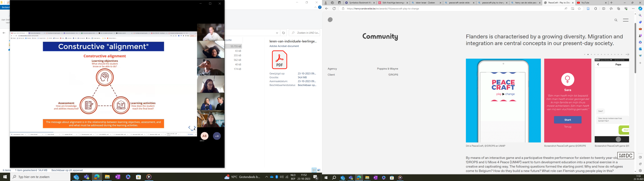Screen dimensions: 644x181
Task: Open the Explorer help question mark
Action: point(320,7)
